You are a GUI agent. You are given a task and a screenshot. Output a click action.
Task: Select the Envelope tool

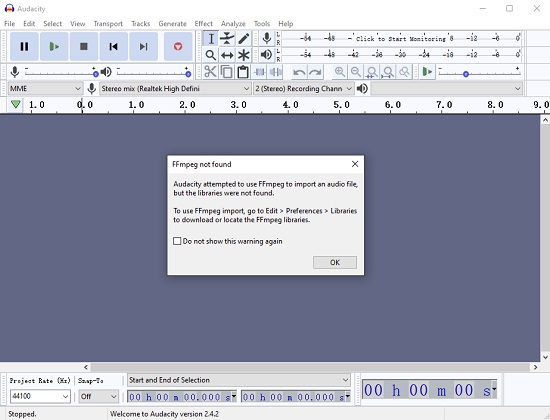click(x=227, y=39)
